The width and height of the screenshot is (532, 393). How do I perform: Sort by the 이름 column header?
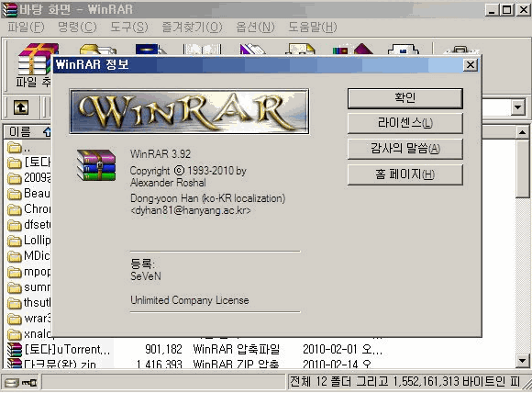(28, 132)
